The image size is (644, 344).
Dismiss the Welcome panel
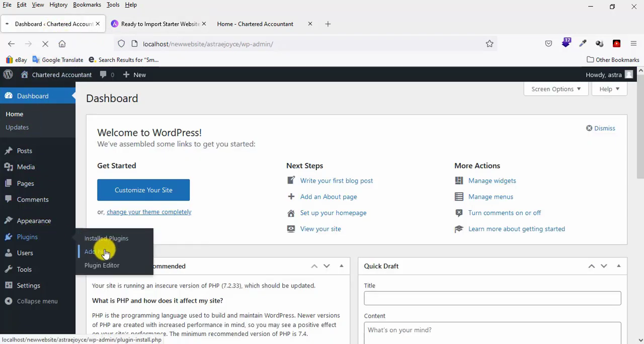tap(600, 128)
